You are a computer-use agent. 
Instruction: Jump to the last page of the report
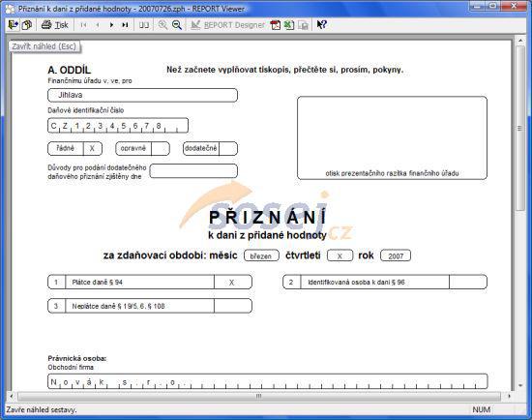pos(125,25)
